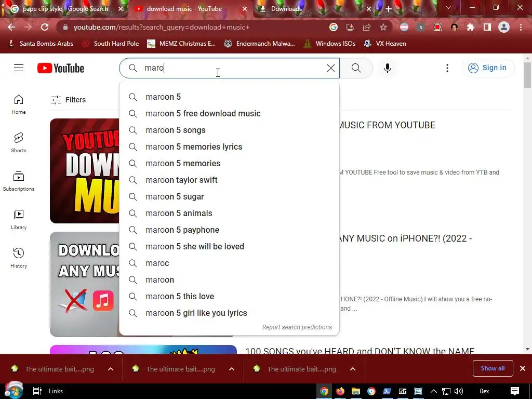This screenshot has height=399, width=532.
Task: Click the magnifier search button
Action: 356,68
